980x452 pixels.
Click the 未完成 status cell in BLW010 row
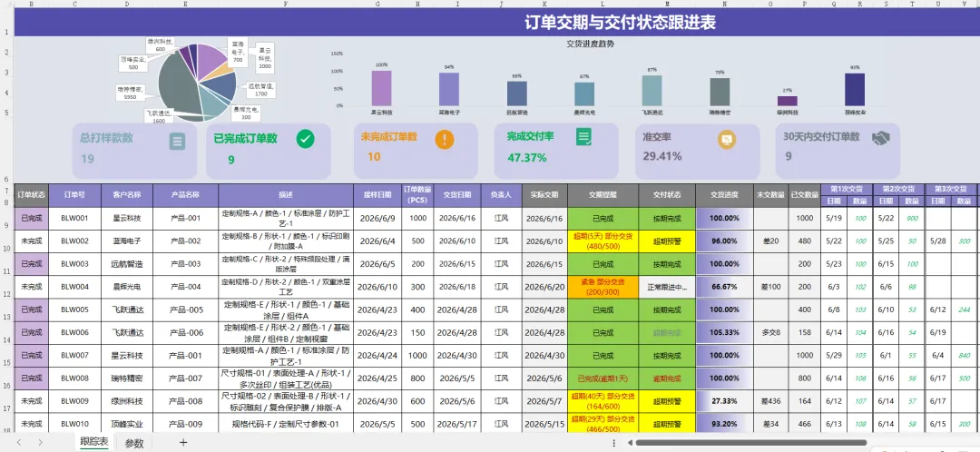point(31,423)
